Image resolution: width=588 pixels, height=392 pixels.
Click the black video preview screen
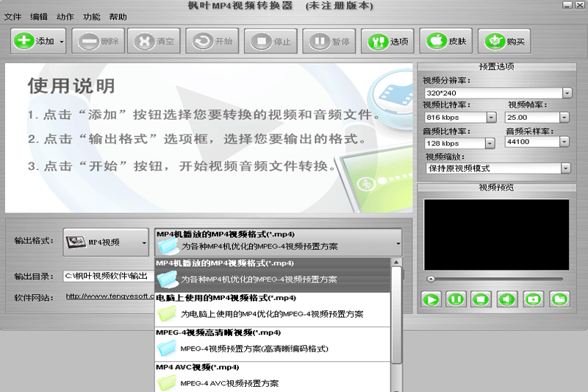(496, 235)
